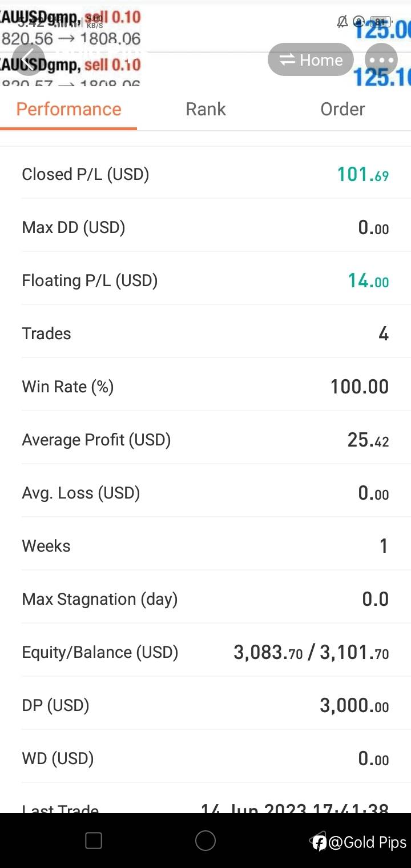Tap the Facebook logo icon

tap(319, 842)
